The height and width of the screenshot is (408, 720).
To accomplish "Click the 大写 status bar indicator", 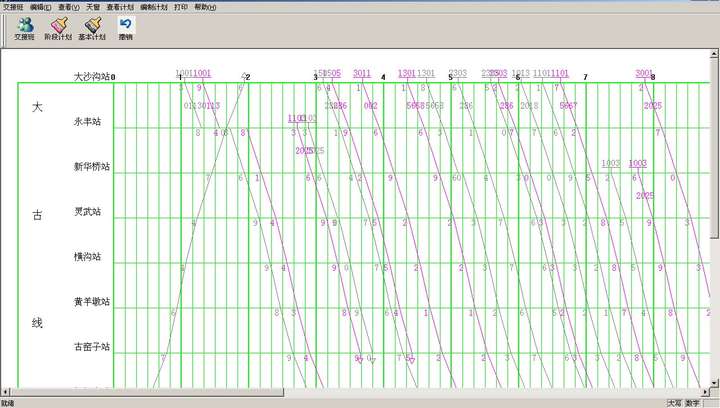I will 674,403.
